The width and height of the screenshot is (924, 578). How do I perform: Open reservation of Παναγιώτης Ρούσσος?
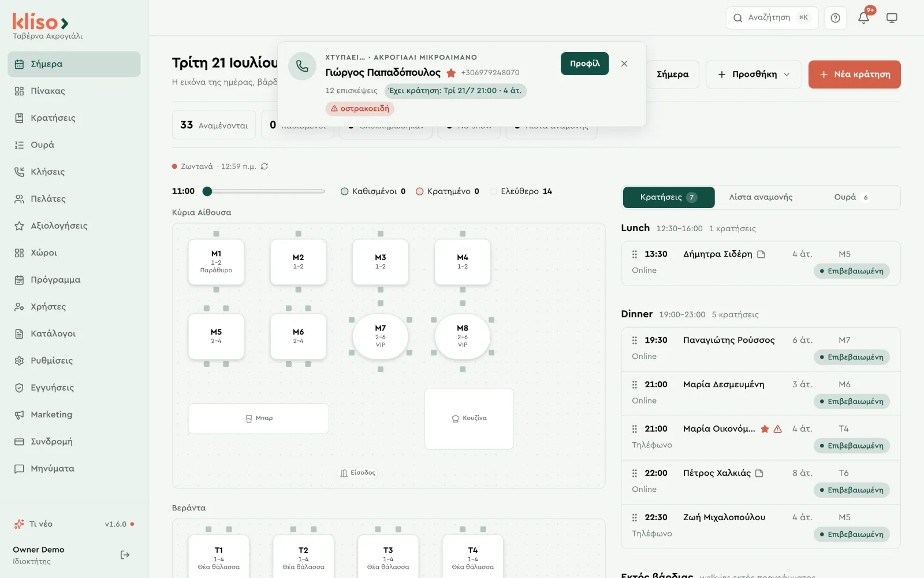pos(761,349)
